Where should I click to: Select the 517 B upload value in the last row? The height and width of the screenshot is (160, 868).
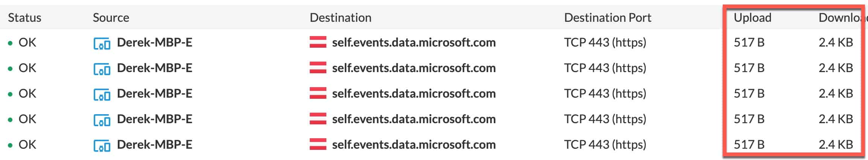tap(749, 145)
